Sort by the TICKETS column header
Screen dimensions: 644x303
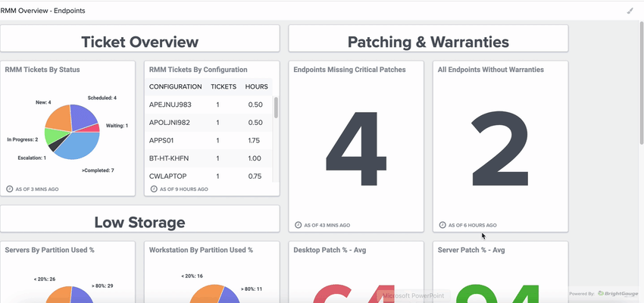click(224, 86)
